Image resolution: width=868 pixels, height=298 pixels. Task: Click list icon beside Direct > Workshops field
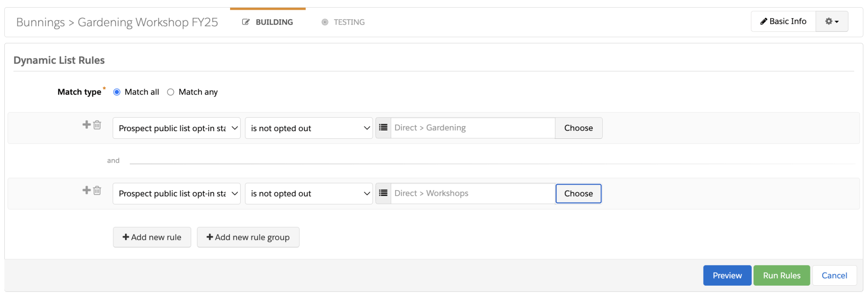[383, 193]
